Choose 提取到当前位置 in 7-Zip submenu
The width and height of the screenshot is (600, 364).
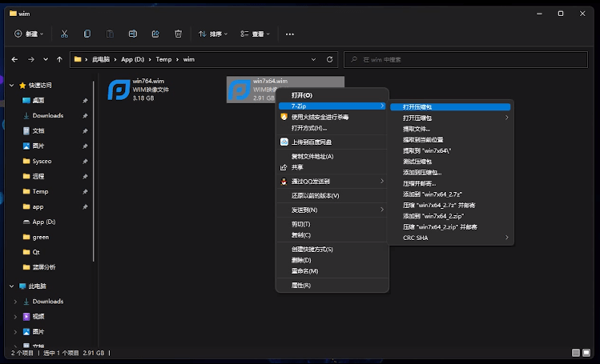450,140
